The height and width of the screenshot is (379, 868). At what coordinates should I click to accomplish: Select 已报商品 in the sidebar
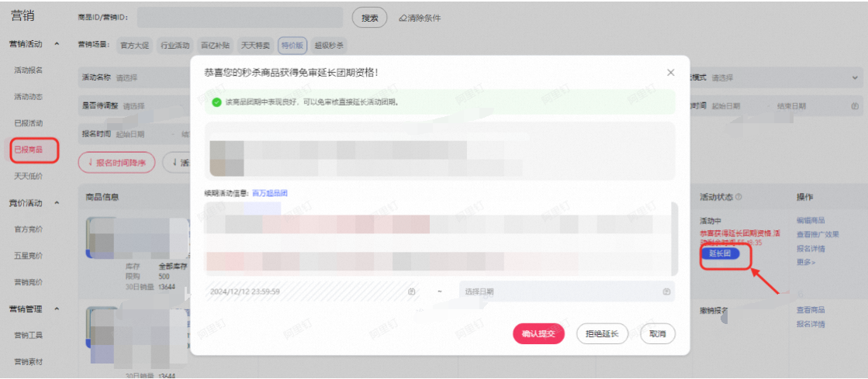[28, 150]
